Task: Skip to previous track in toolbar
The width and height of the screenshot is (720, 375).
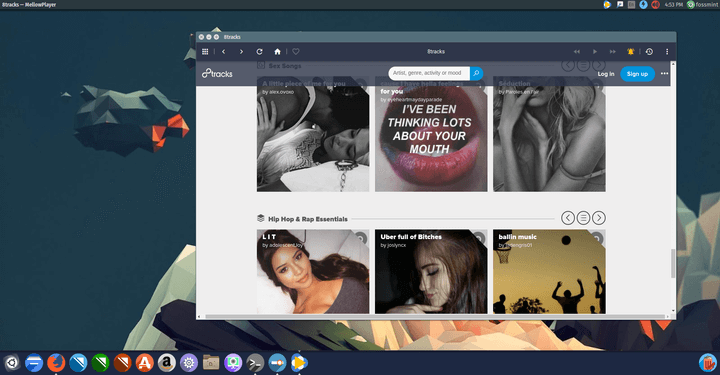Action: [577, 52]
